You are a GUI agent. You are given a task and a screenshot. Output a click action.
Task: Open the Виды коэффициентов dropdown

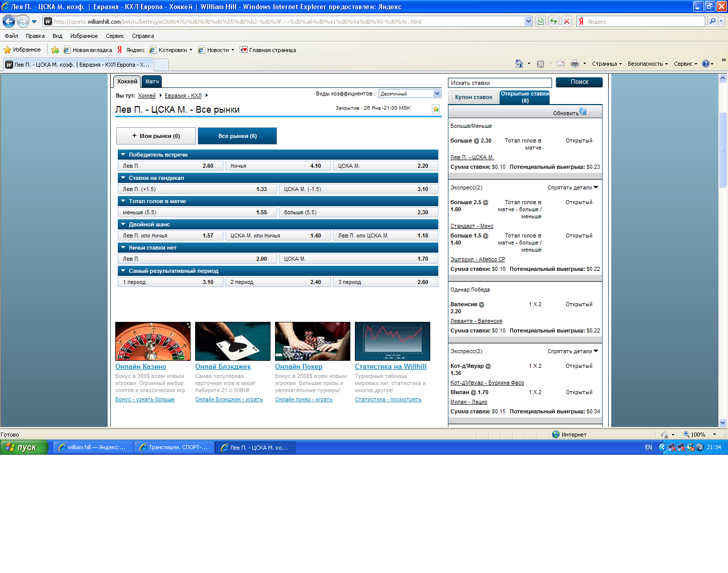click(437, 93)
